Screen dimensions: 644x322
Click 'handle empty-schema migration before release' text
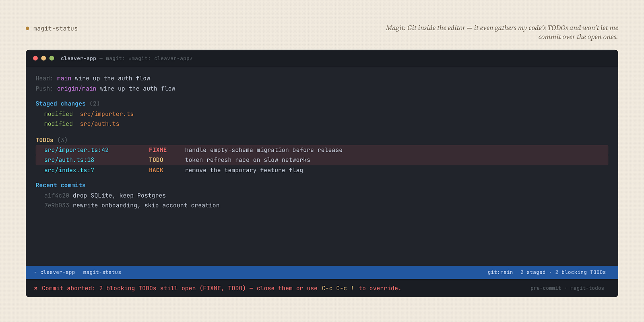tap(264, 150)
